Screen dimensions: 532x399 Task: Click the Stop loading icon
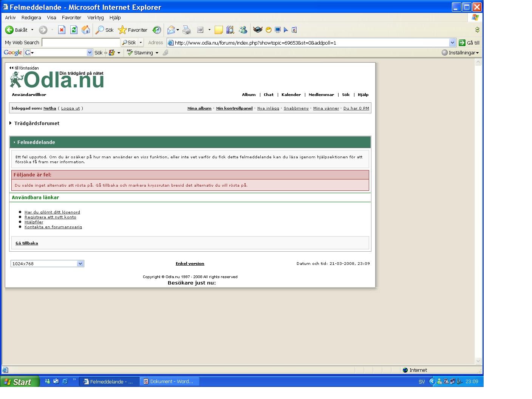[62, 30]
